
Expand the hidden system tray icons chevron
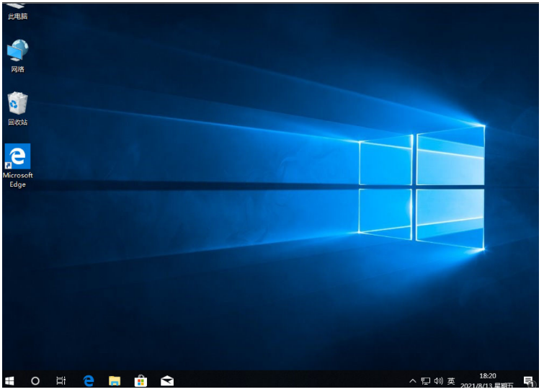click(x=412, y=380)
